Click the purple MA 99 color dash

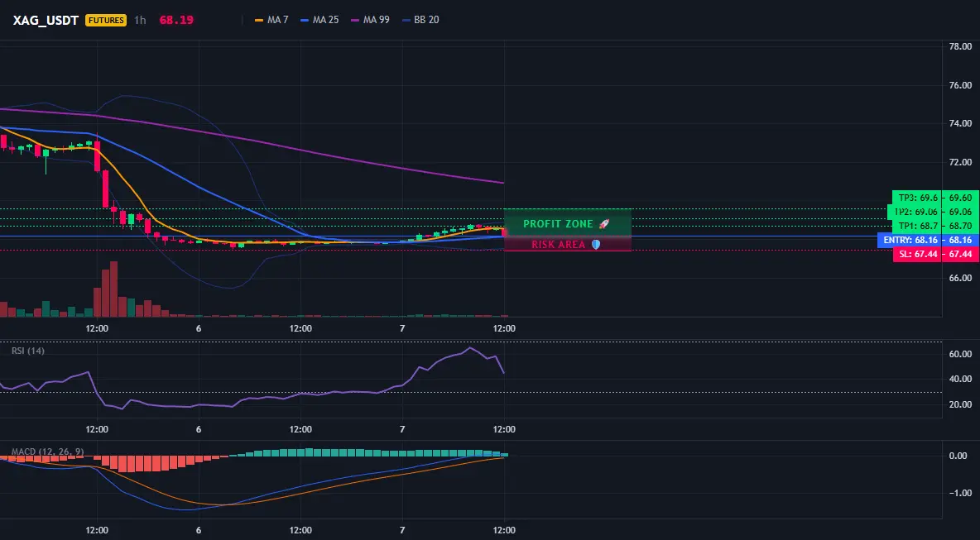[355, 20]
